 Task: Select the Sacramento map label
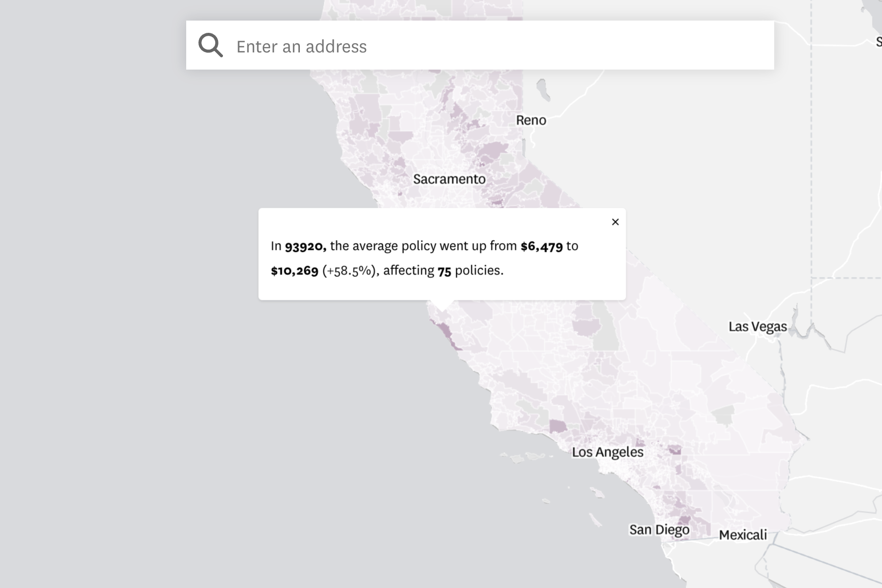[449, 179]
